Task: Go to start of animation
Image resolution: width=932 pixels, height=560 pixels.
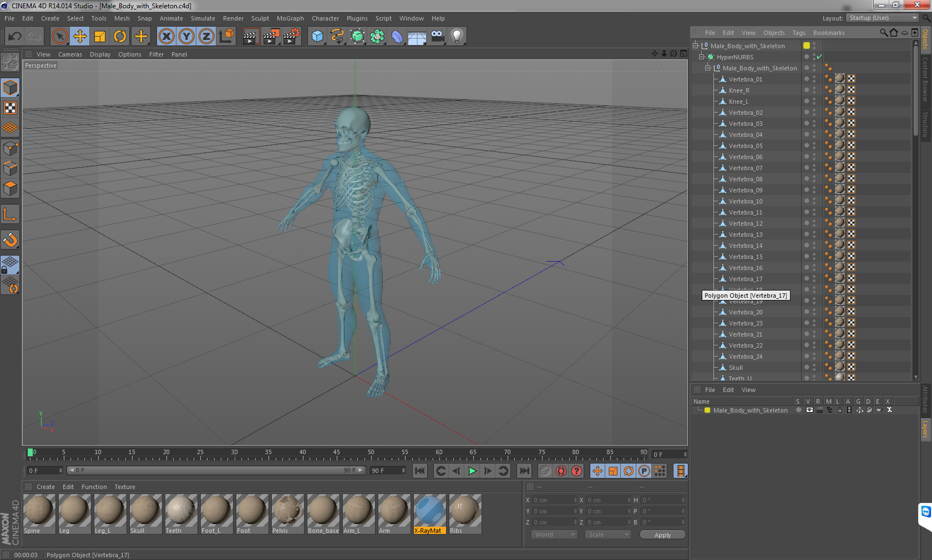Action: tap(420, 471)
